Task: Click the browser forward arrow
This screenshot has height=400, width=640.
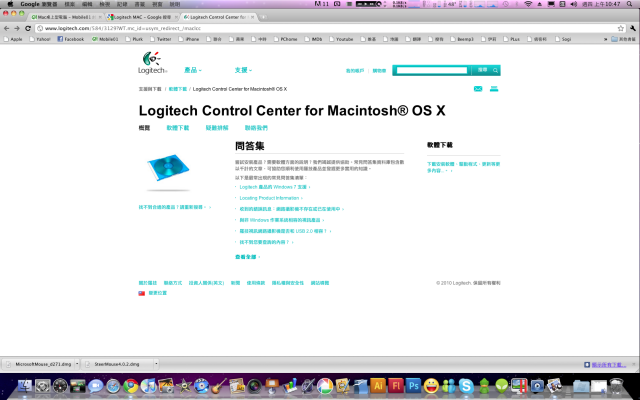Action: [x=17, y=28]
